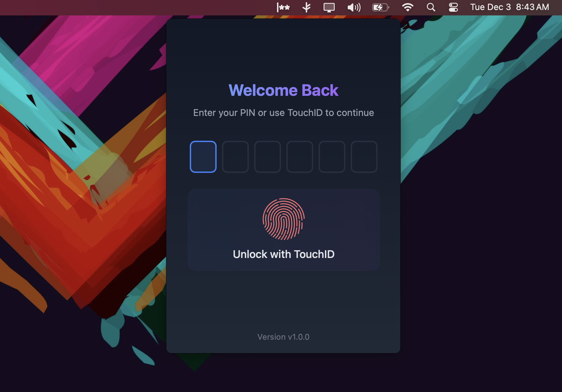Focus the first PIN digit box
The image size is (562, 392).
coord(203,157)
